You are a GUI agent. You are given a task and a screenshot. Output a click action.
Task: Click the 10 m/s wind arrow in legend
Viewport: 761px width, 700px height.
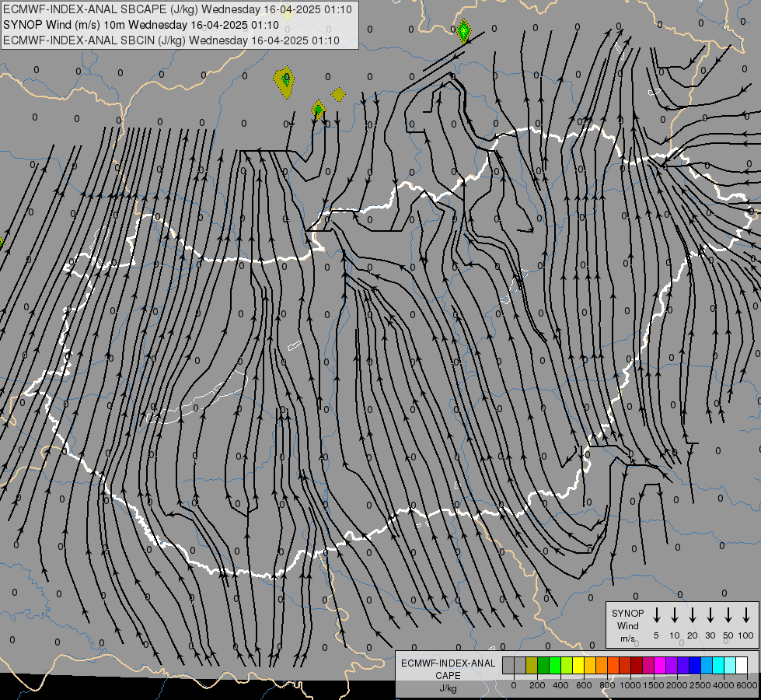click(674, 615)
